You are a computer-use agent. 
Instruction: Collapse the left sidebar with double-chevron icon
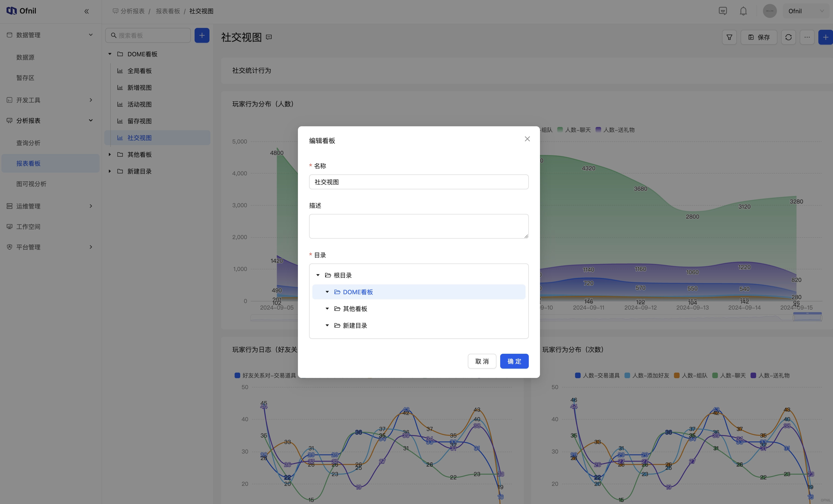pos(87,11)
